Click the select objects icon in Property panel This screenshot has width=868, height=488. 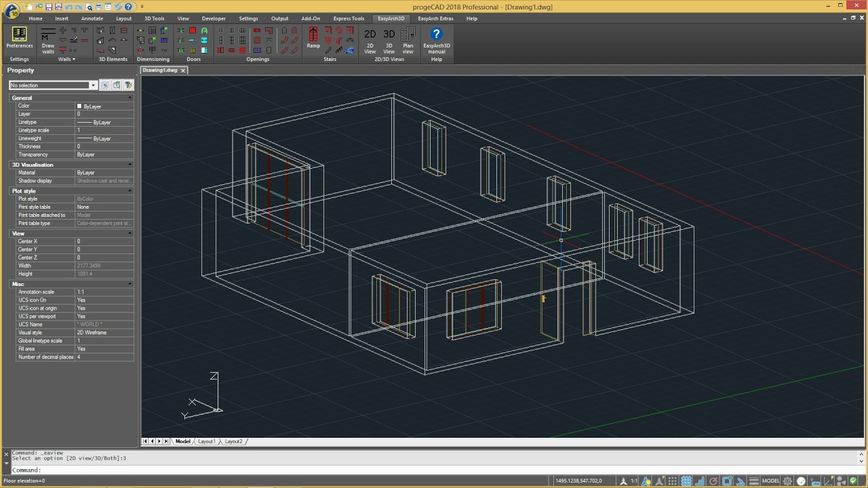point(117,85)
